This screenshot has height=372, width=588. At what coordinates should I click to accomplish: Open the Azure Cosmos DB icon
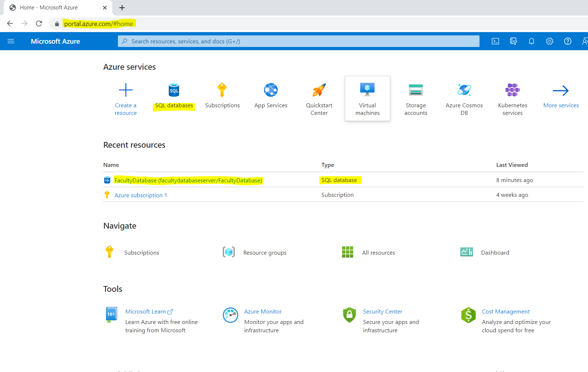point(464,90)
